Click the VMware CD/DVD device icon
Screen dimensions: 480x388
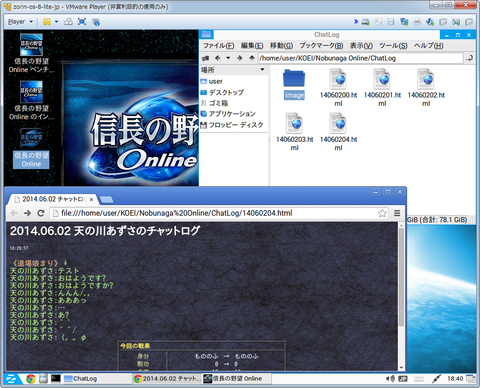pyautogui.click(x=378, y=22)
